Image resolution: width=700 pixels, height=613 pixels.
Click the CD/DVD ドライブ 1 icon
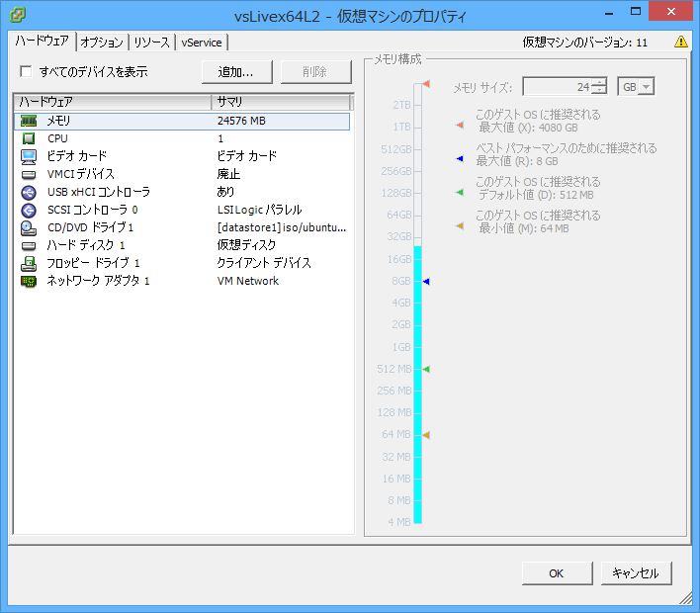point(29,227)
